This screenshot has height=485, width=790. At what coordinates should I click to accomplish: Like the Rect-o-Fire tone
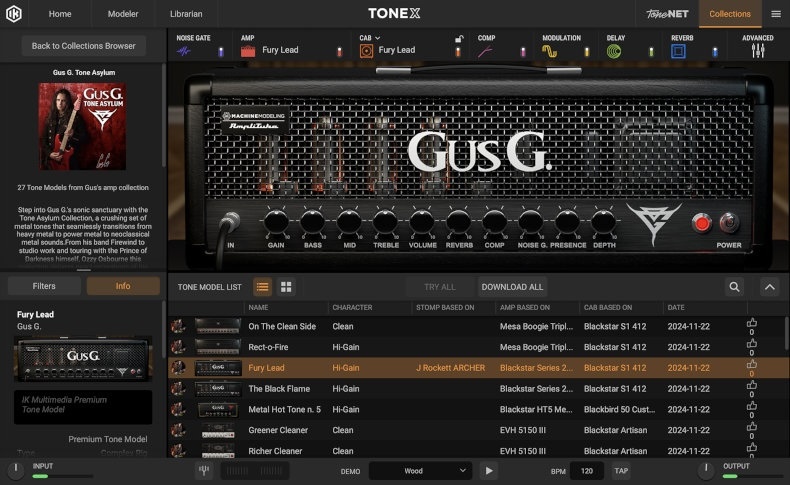[x=751, y=343]
